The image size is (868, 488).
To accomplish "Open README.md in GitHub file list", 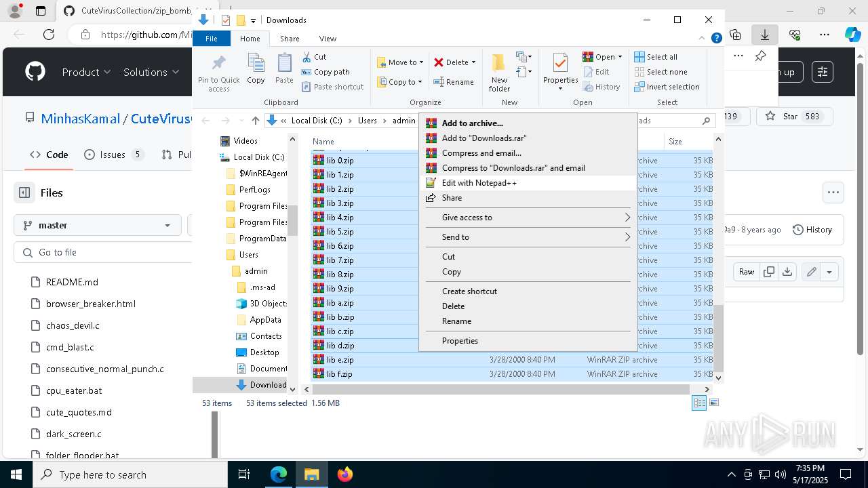I will (72, 282).
